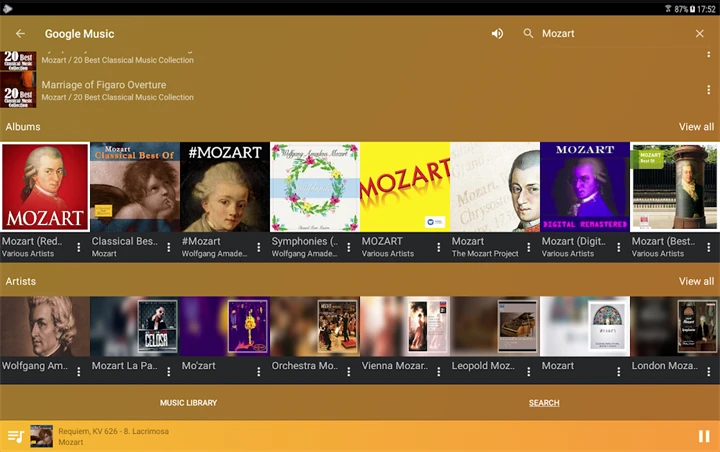Viewport: 720px width, 452px height.
Task: Open menu for The Mozart Project album
Action: pos(529,248)
